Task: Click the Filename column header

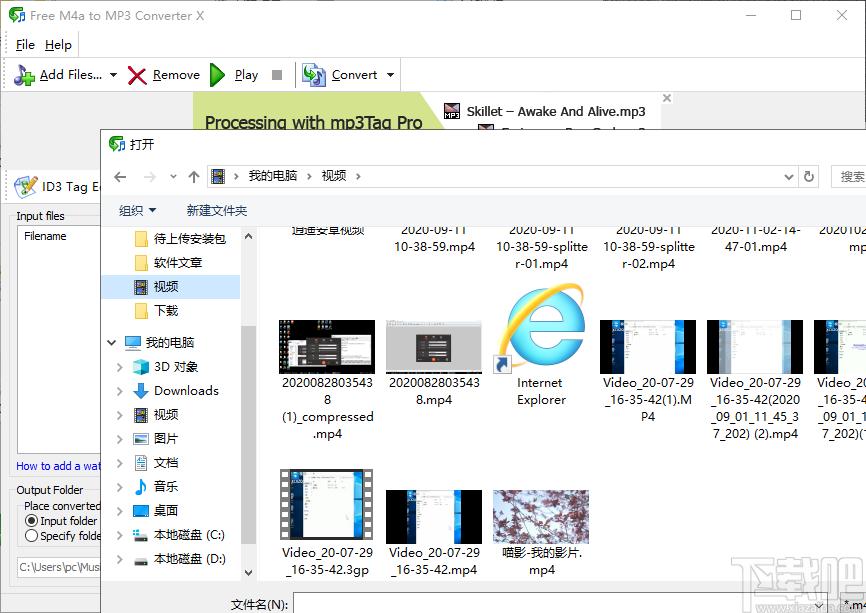Action: (x=45, y=236)
